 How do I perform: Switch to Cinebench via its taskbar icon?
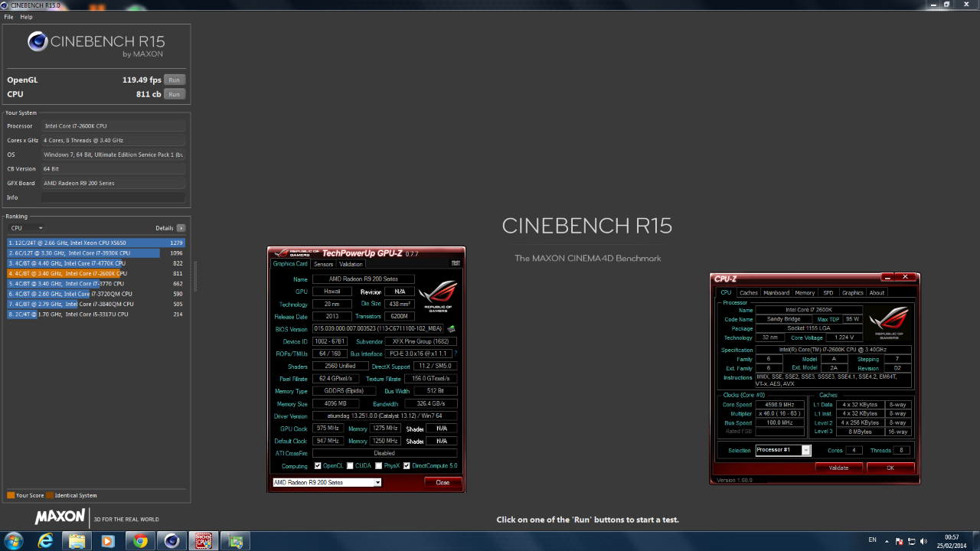point(171,541)
